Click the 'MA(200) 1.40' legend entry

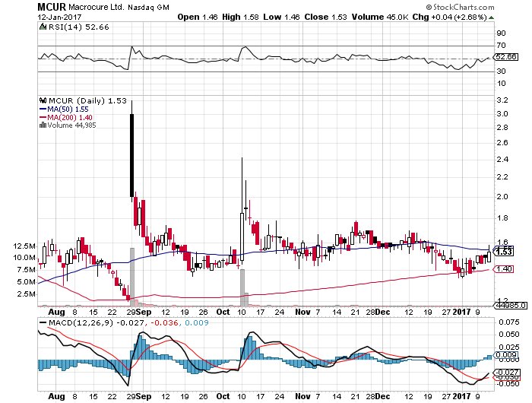coord(70,117)
